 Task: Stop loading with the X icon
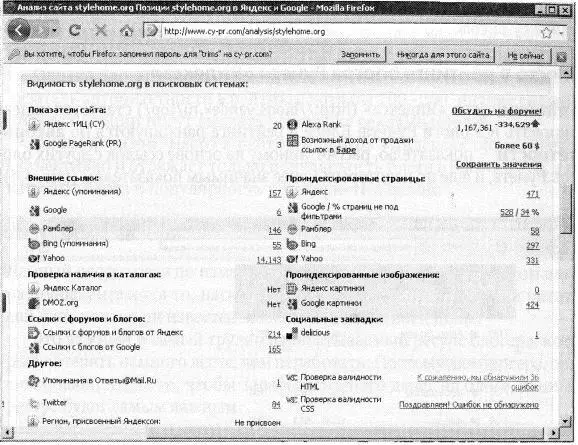(x=101, y=31)
